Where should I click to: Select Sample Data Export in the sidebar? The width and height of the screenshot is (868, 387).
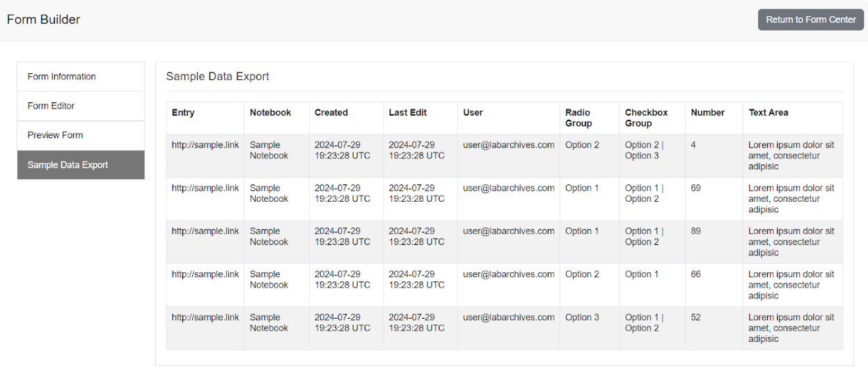68,165
